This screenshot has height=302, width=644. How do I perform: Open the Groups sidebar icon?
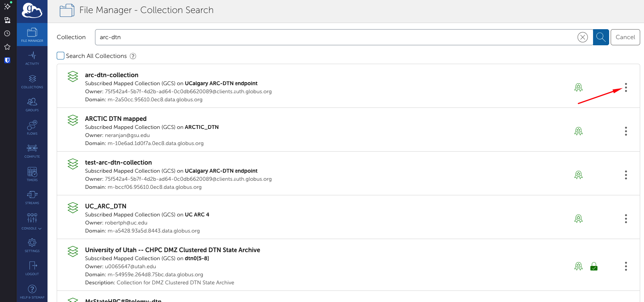click(x=32, y=104)
